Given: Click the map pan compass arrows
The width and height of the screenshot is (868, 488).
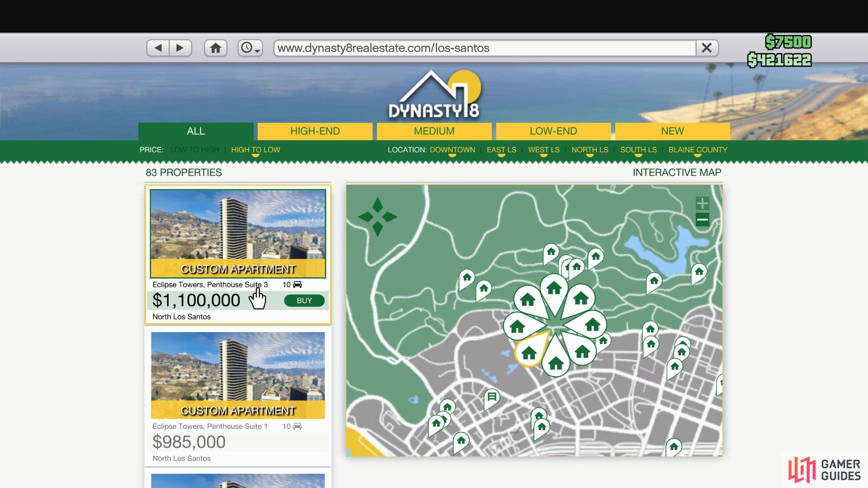Looking at the screenshot, I should [377, 217].
